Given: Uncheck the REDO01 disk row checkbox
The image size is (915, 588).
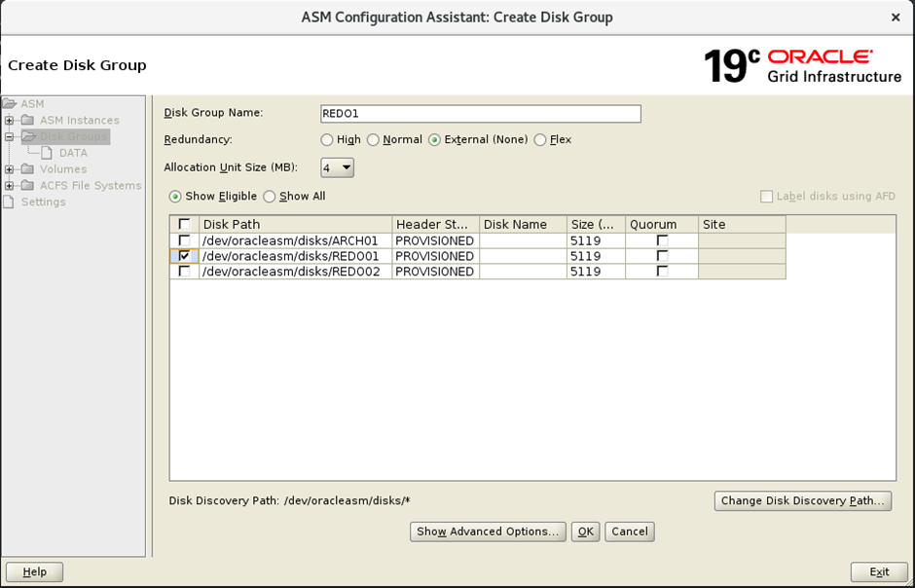Looking at the screenshot, I should pos(184,256).
